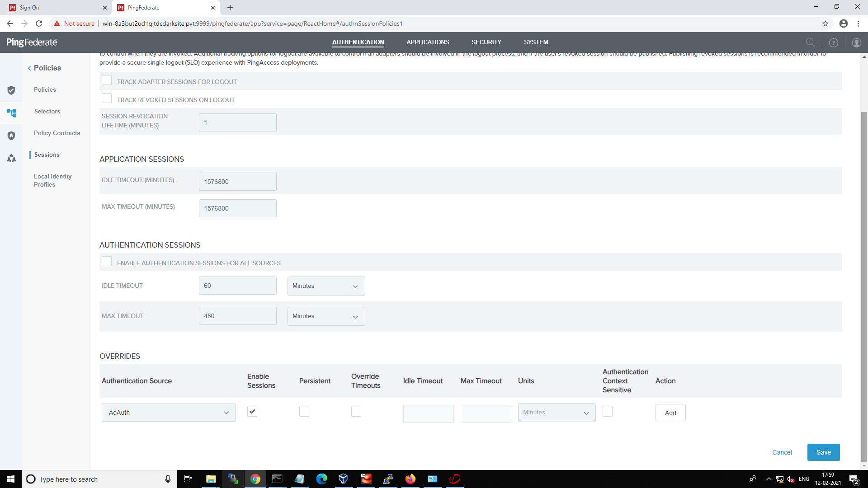The height and width of the screenshot is (488, 868).
Task: Open Firefox from taskbar
Action: point(410,479)
